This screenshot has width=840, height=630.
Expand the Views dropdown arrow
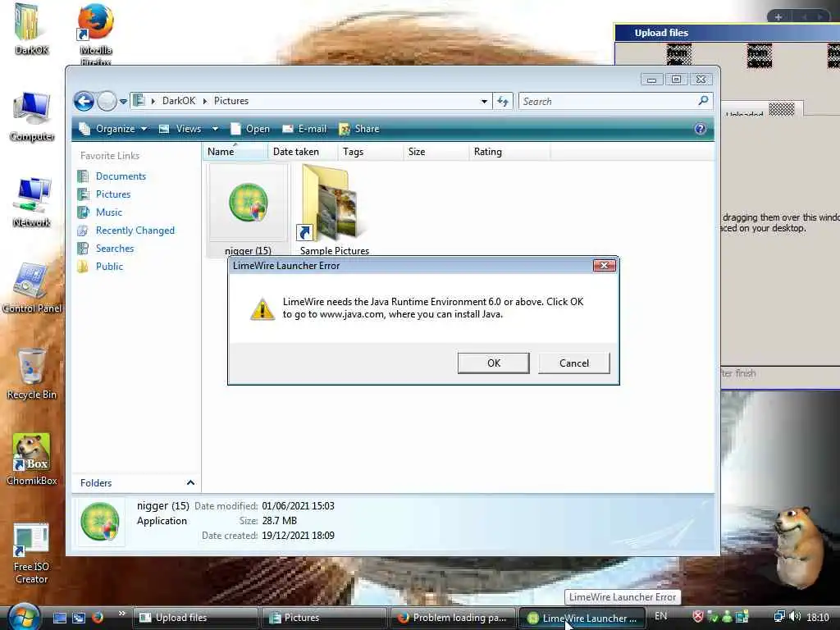[215, 129]
